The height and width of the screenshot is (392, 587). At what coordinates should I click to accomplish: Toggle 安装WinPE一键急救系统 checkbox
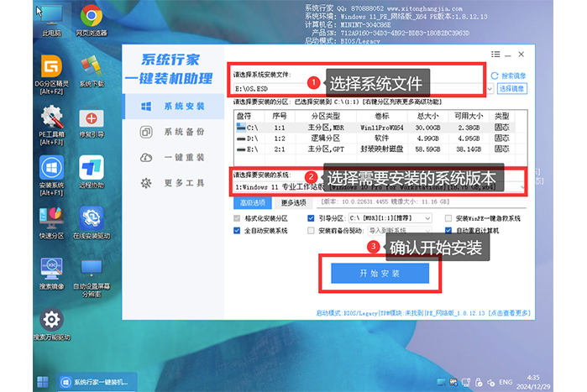pos(448,218)
